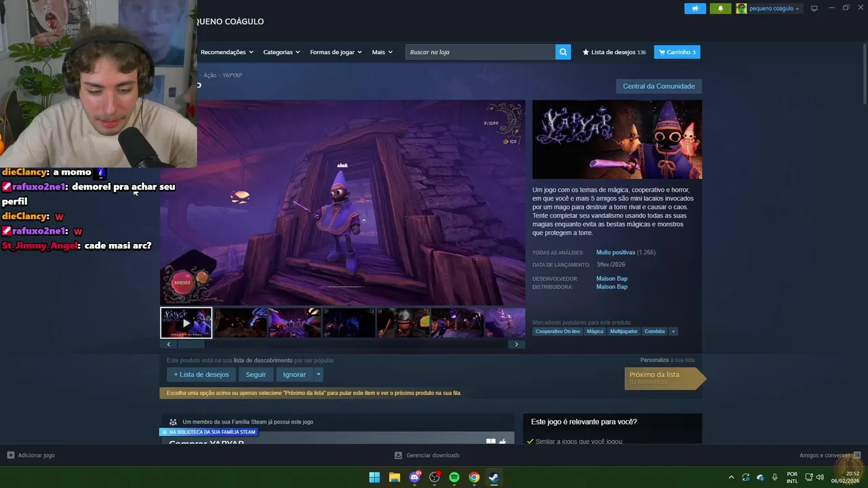This screenshot has width=868, height=488.
Task: Click the OneDrive cloud tray icon
Action: (x=760, y=477)
